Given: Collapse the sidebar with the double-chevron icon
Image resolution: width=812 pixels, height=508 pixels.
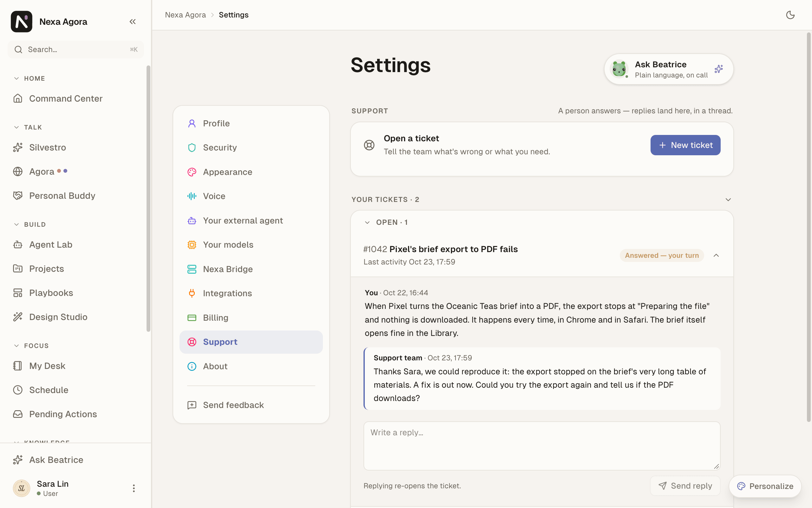Looking at the screenshot, I should 133,22.
